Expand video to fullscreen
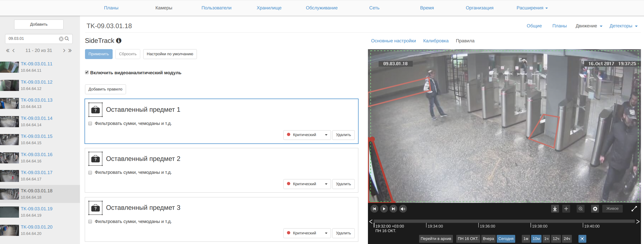 pyautogui.click(x=634, y=209)
